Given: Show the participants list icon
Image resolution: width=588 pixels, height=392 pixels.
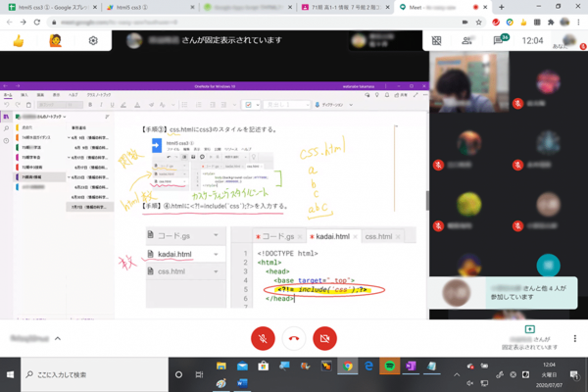Looking at the screenshot, I should click(x=465, y=41).
